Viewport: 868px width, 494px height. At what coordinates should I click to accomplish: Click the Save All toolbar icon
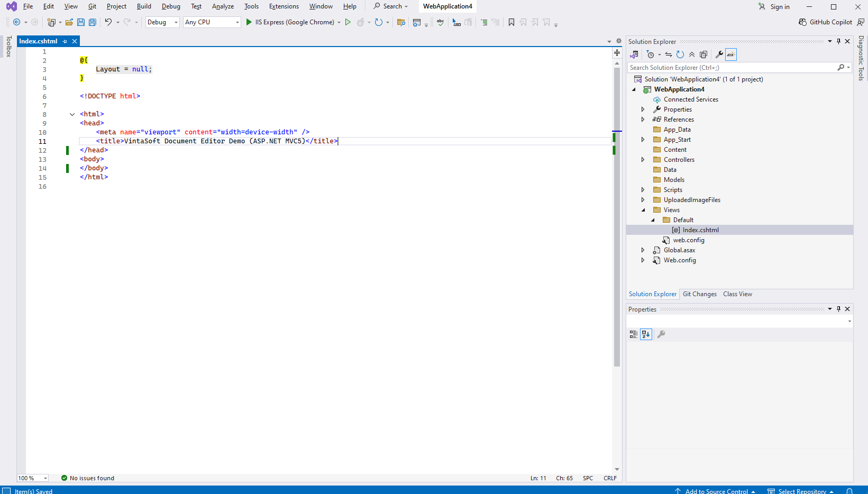[93, 22]
